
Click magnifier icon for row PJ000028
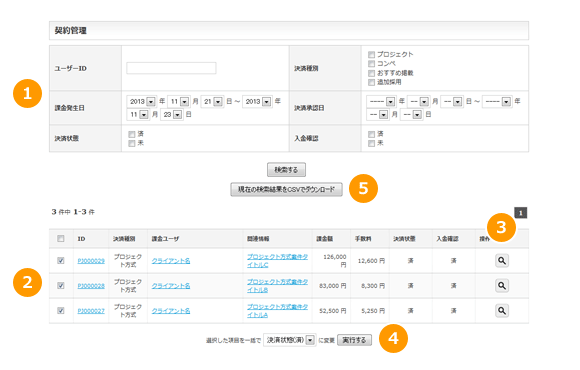[x=502, y=286]
